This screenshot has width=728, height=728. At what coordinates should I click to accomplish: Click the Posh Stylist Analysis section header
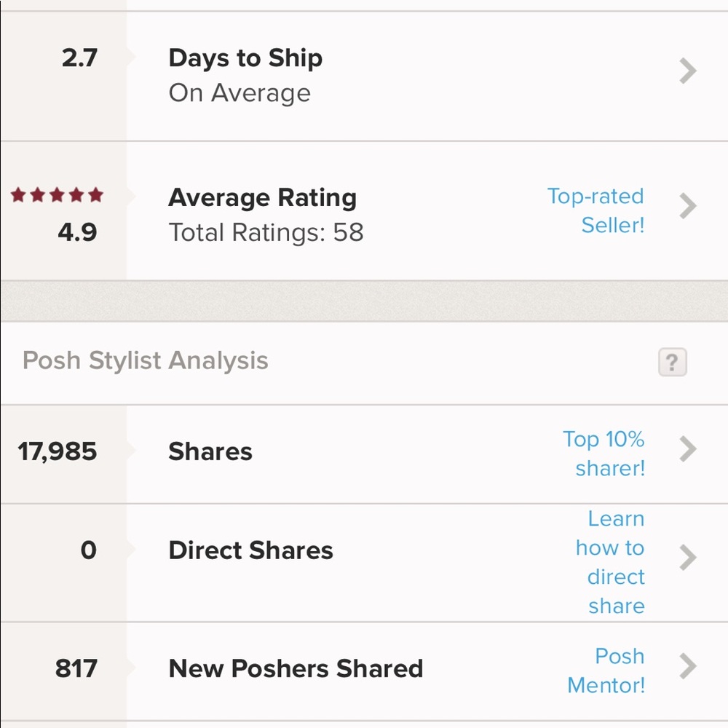click(146, 361)
